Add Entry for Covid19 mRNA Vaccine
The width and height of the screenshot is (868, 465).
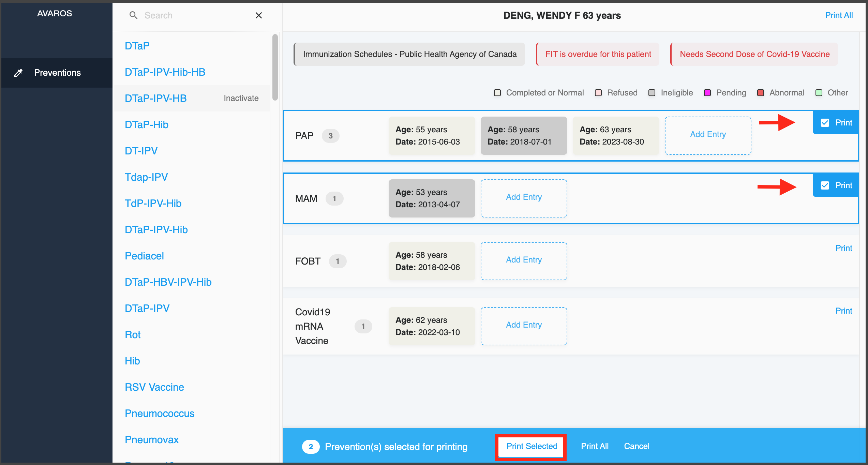tap(524, 326)
